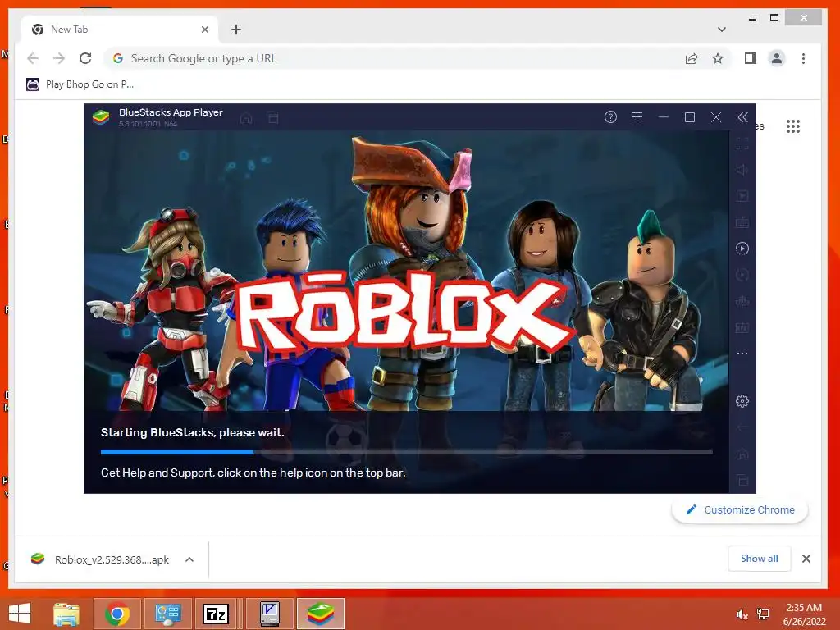Open downloaded Roblox apk file
The width and height of the screenshot is (840, 630).
click(101, 559)
